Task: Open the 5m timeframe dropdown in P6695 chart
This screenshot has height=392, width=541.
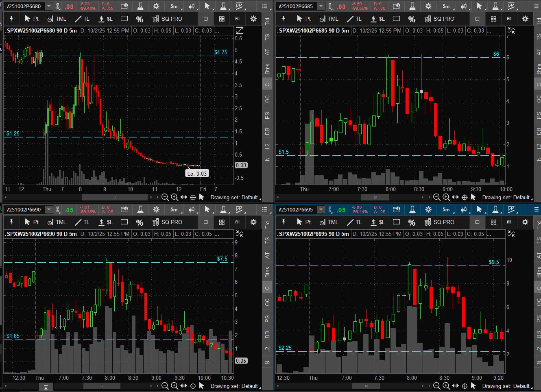Action: 446,209
